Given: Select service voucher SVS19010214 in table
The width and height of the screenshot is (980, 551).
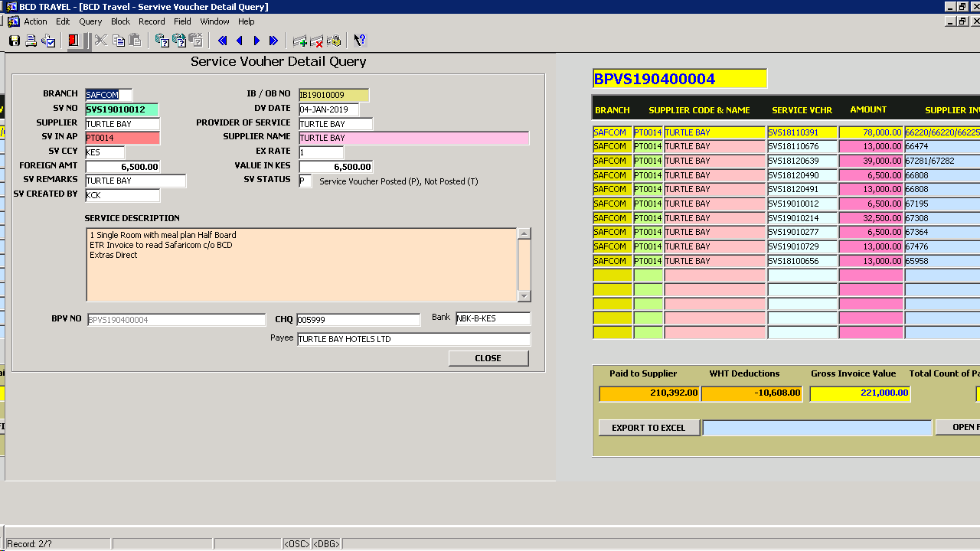Looking at the screenshot, I should 802,218.
